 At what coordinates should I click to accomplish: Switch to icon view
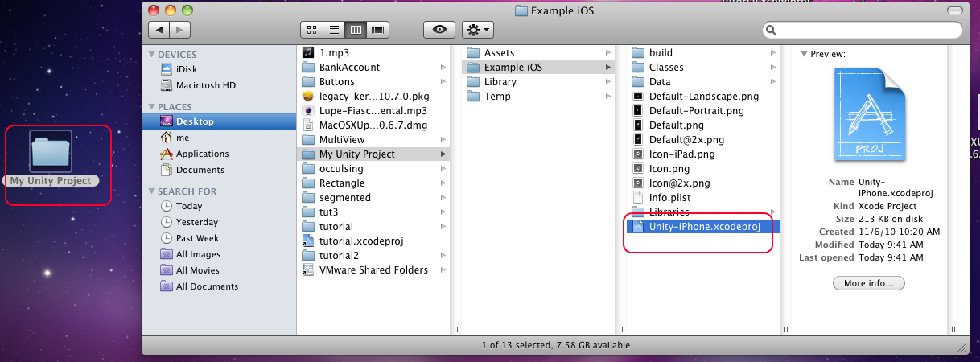click(x=311, y=30)
